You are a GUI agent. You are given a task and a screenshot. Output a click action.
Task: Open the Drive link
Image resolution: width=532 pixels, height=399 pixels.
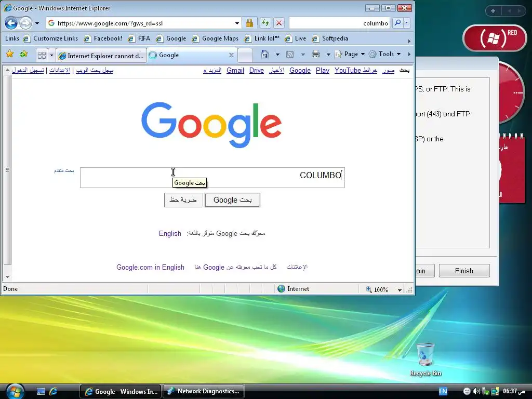tap(257, 71)
